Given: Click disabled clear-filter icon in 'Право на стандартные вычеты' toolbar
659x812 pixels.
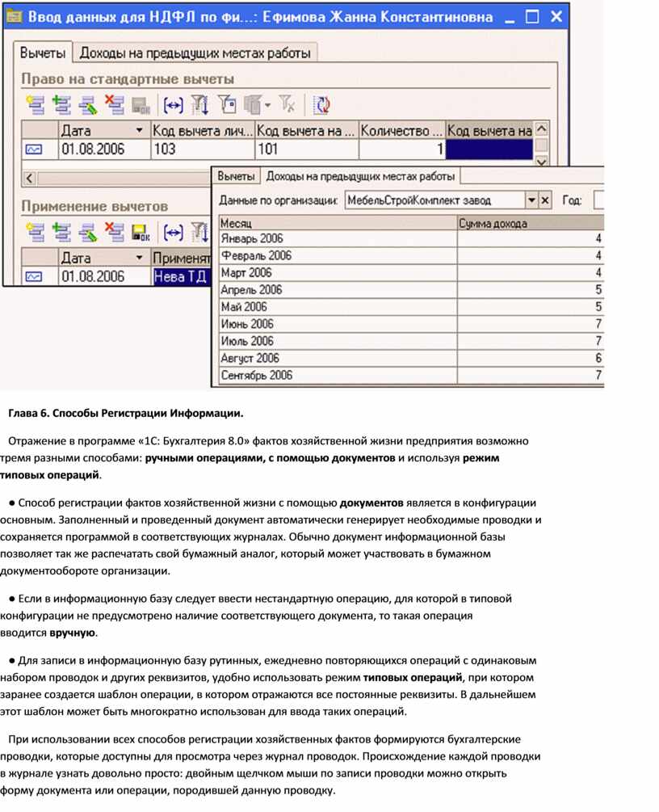Looking at the screenshot, I should [x=288, y=104].
